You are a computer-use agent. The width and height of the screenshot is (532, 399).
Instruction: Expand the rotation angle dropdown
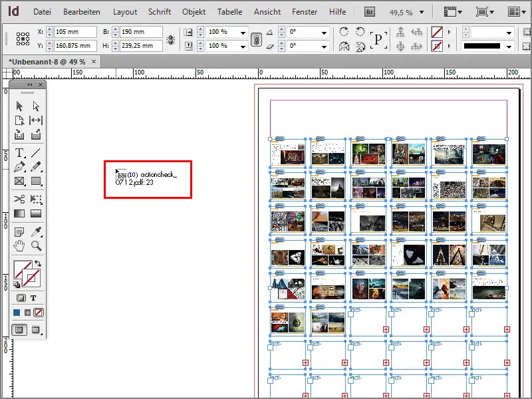pyautogui.click(x=325, y=31)
